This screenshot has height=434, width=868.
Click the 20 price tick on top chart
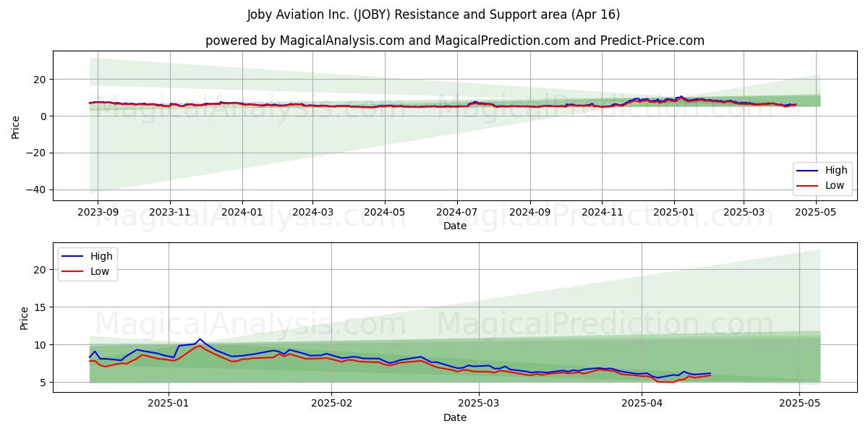coord(41,79)
